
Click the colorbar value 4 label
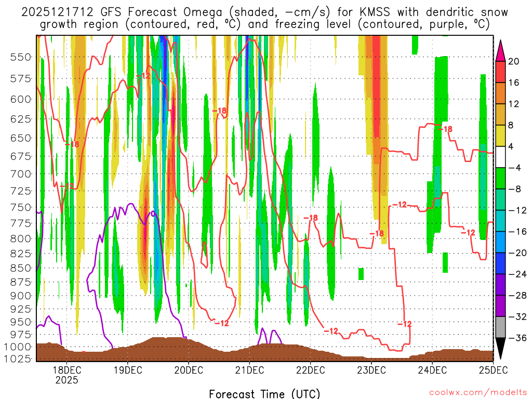coord(511,147)
